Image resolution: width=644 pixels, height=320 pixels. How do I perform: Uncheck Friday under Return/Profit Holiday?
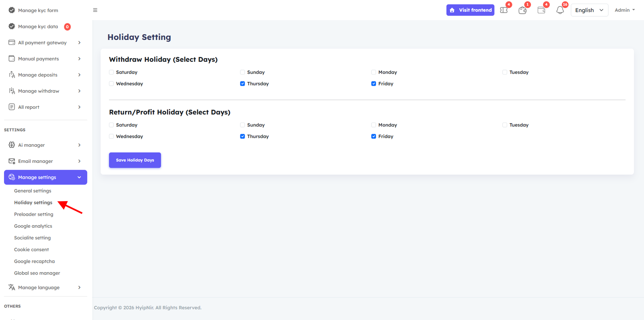click(374, 137)
